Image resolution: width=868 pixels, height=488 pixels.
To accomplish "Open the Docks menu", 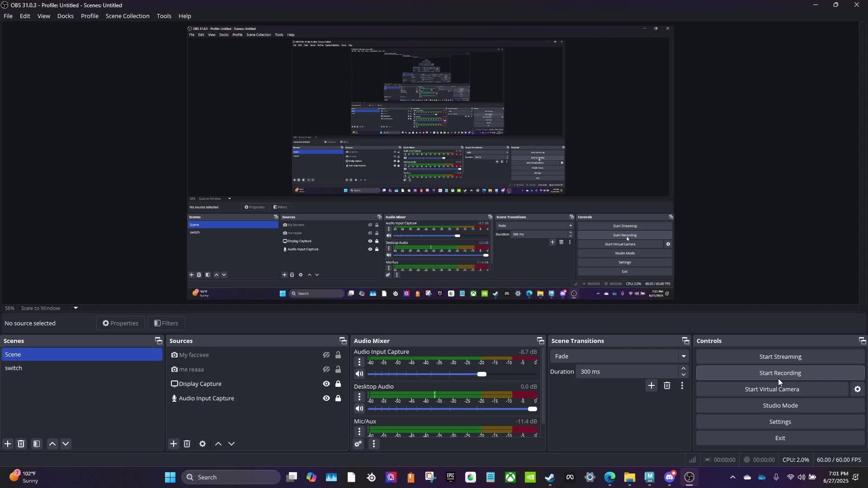I will (65, 16).
